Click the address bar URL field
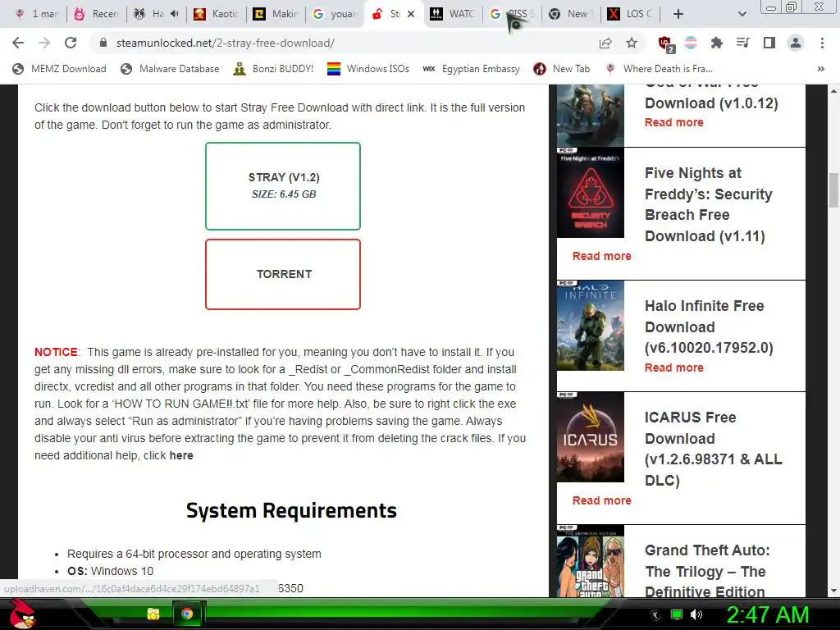 coord(343,43)
